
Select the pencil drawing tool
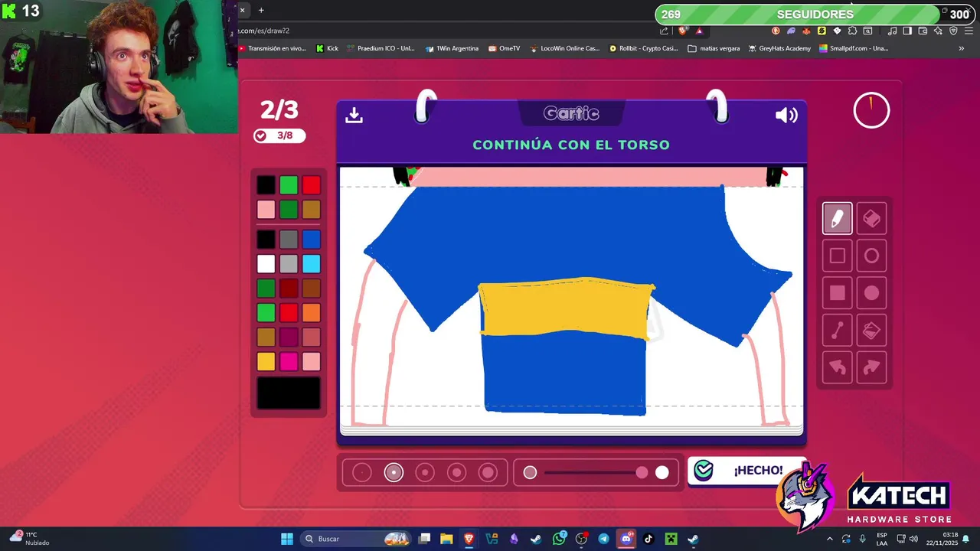(x=837, y=219)
